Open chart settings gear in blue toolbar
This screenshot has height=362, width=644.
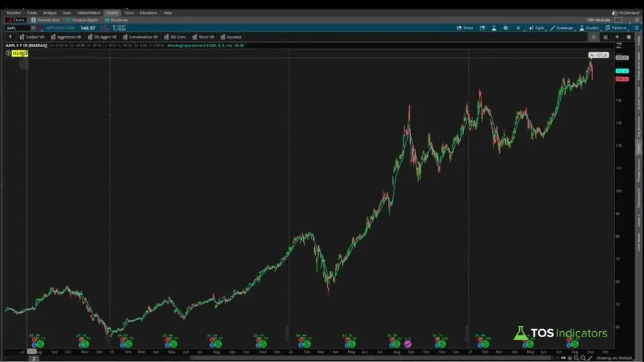506,28
